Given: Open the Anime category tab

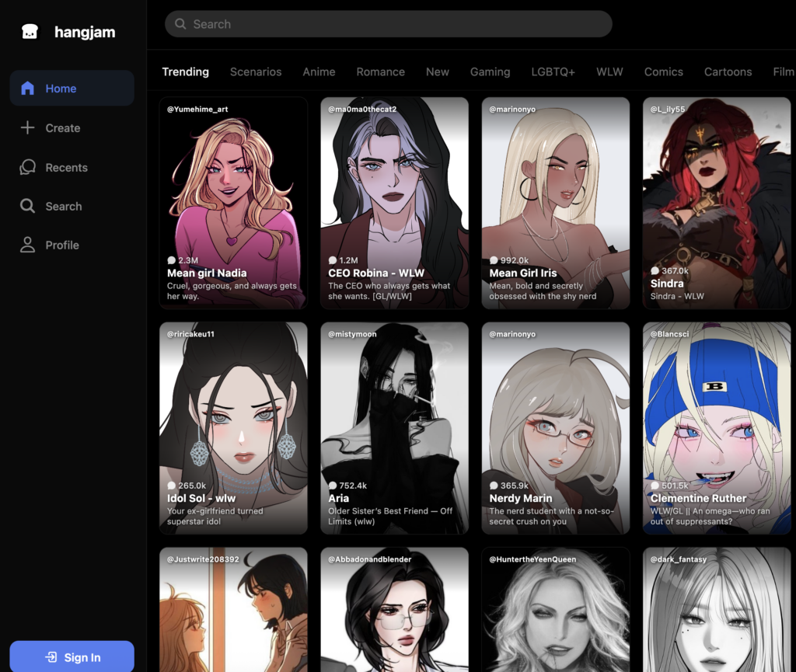Looking at the screenshot, I should click(319, 71).
